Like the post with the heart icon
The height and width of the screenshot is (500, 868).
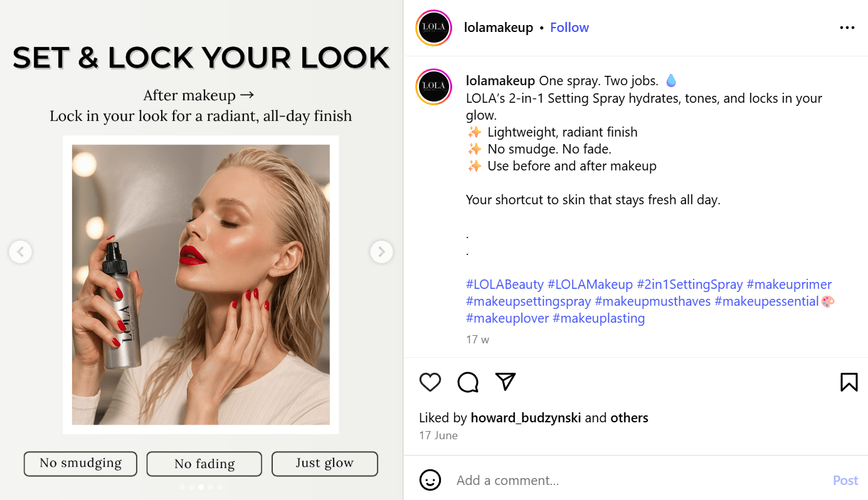pos(430,382)
